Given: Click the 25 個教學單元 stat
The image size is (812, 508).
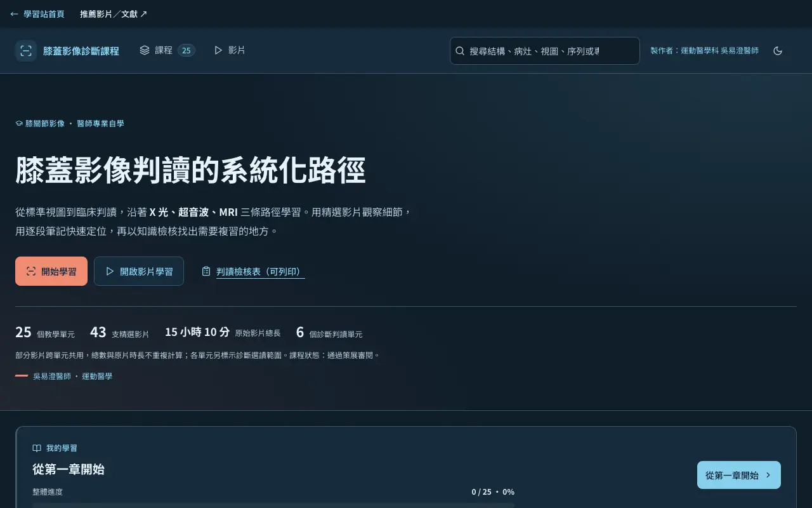Looking at the screenshot, I should tap(45, 332).
